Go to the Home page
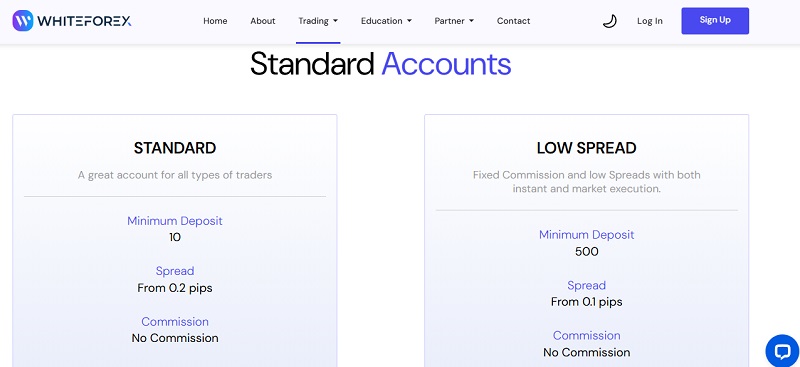This screenshot has width=800, height=367. click(215, 21)
